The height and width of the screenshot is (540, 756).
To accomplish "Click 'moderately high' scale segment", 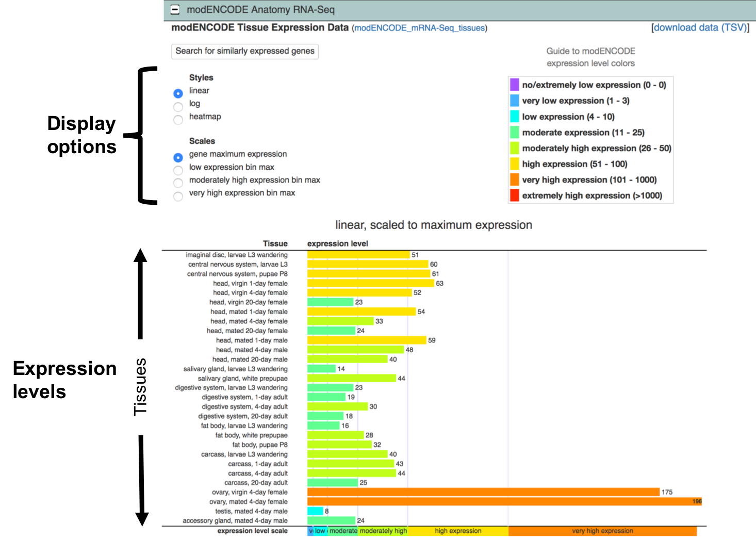I will [x=383, y=531].
